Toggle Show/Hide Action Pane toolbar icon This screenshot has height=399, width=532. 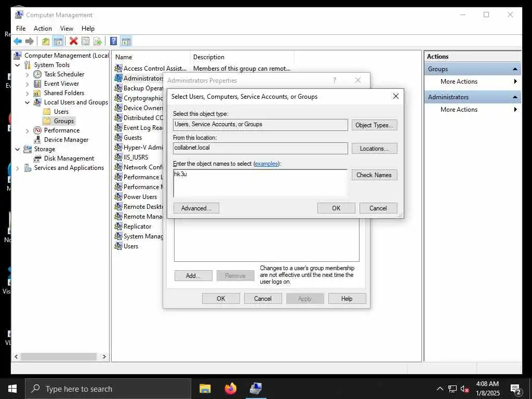[126, 42]
